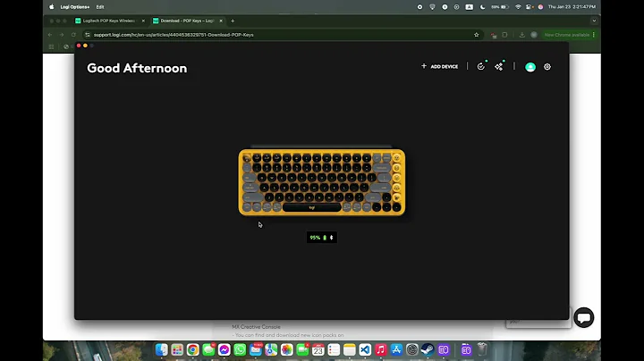
Task: Switch to Logitech POP Keys Wireless tab
Action: (x=110, y=21)
